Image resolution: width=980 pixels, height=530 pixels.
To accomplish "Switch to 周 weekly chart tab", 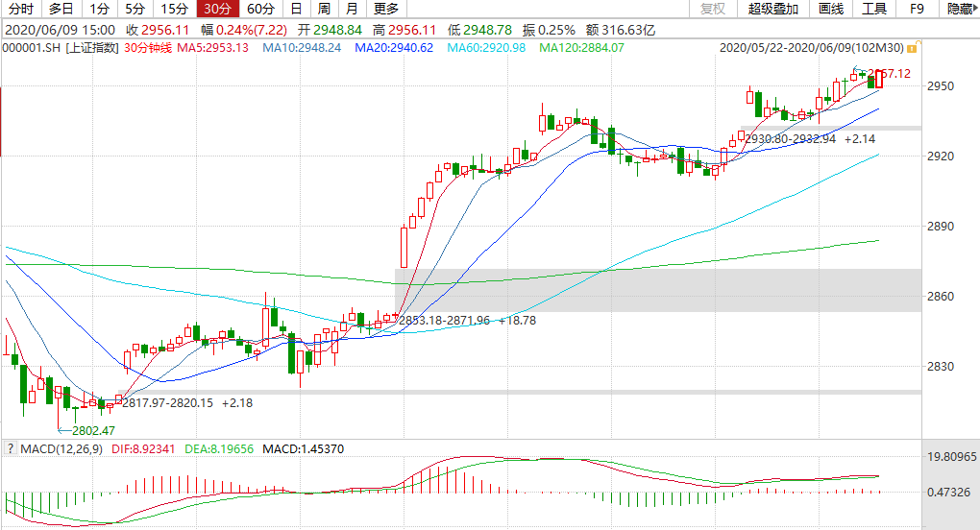I will point(324,9).
